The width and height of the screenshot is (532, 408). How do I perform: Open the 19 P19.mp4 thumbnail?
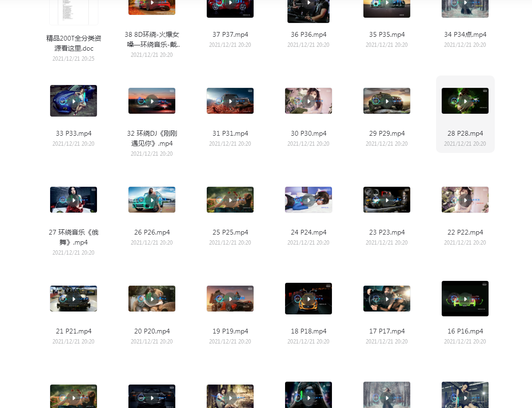click(230, 299)
